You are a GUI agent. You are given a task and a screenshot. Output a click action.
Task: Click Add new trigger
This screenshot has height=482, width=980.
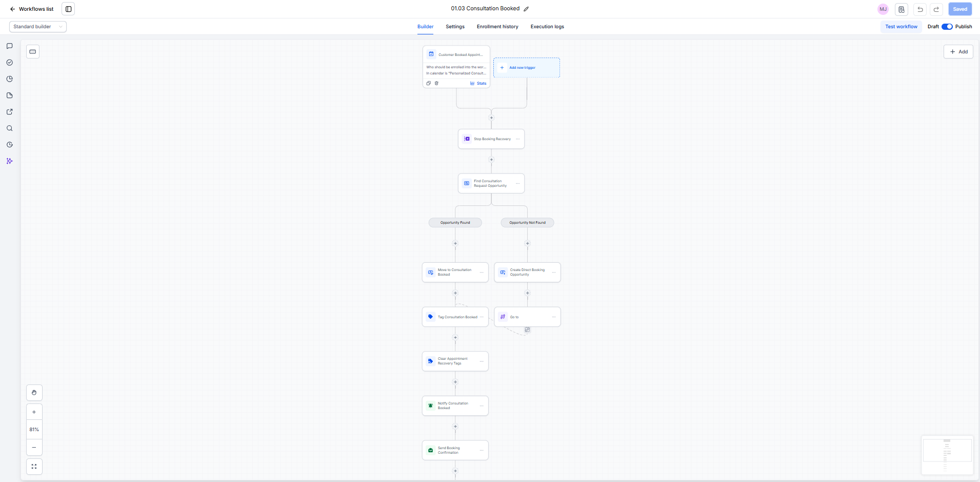click(x=527, y=68)
